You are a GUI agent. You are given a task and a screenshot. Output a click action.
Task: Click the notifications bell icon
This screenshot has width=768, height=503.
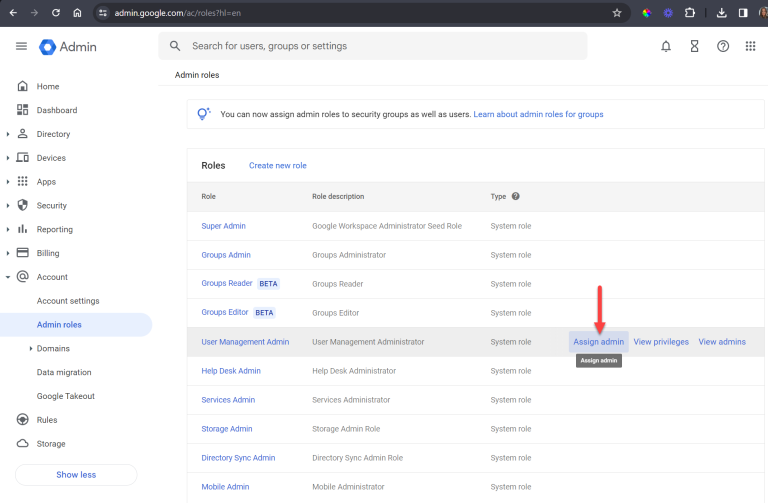(666, 46)
